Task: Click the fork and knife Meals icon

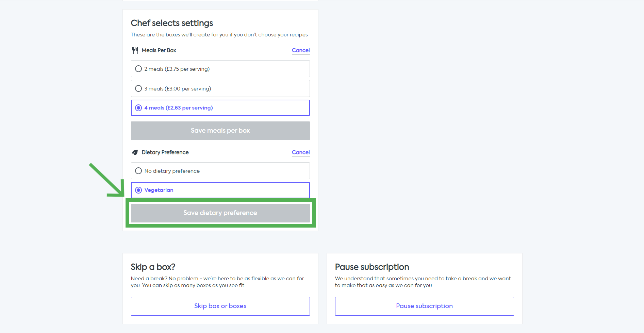Action: point(135,50)
